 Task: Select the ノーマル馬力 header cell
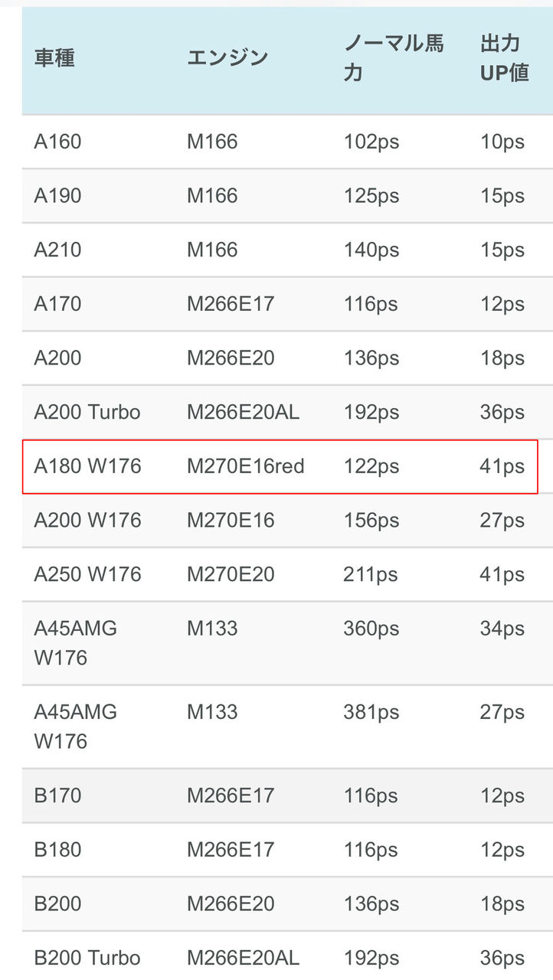394,58
